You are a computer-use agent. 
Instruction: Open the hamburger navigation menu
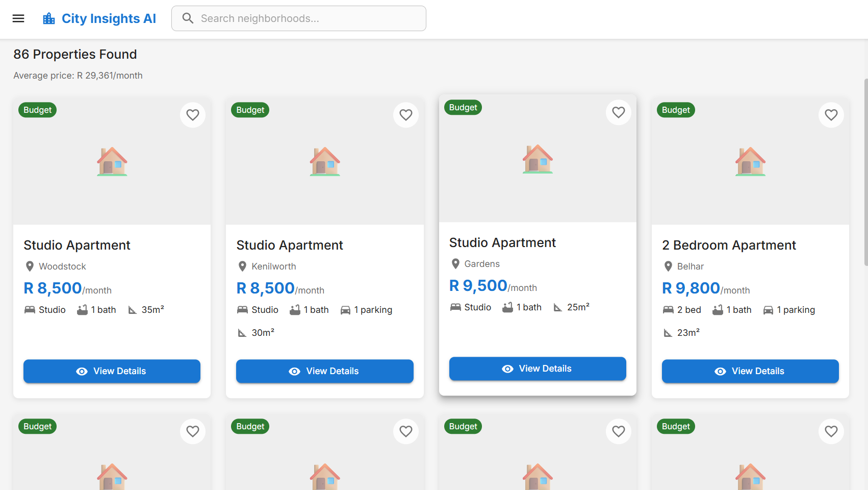[18, 18]
